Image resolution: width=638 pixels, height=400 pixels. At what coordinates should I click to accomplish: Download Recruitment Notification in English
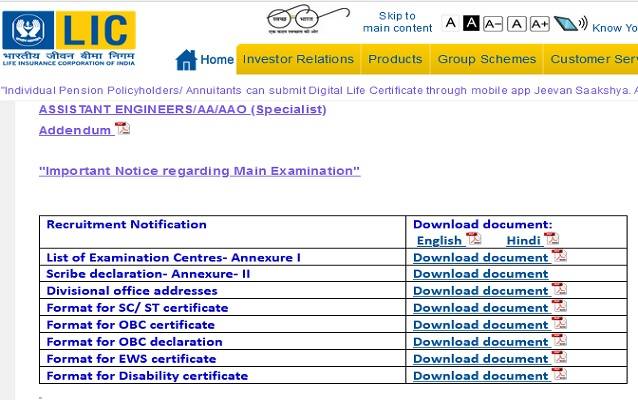[x=439, y=241]
